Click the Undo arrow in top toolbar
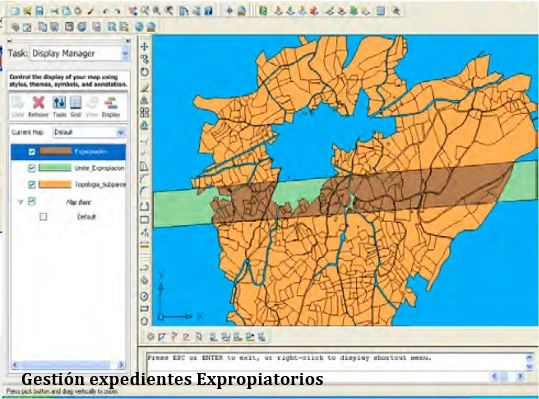539x399 pixels. coord(106,11)
